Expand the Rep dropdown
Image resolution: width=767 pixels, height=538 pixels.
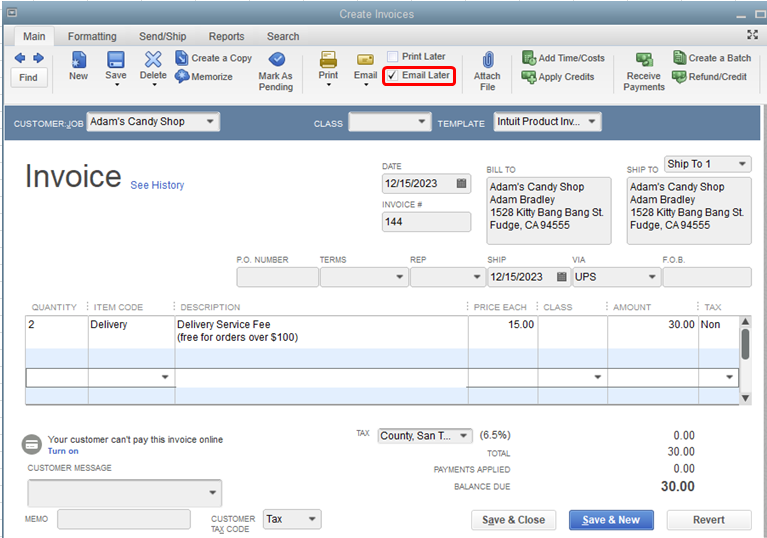[x=477, y=277]
